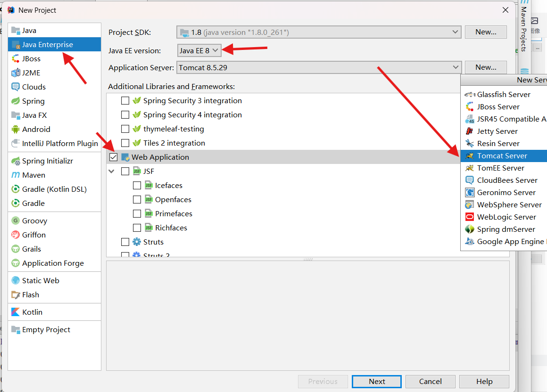Pick the Empty Project folder icon
547x392 pixels.
coord(16,330)
